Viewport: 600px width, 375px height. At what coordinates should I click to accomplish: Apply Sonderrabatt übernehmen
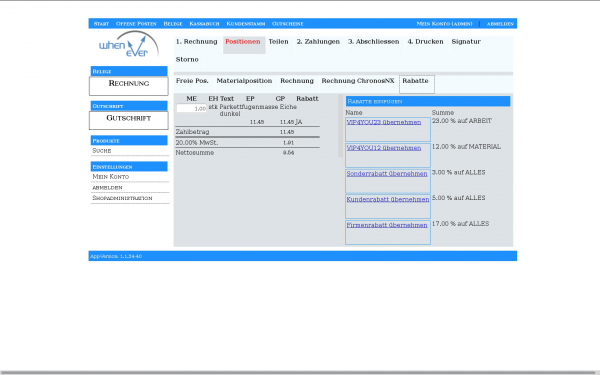(x=387, y=174)
